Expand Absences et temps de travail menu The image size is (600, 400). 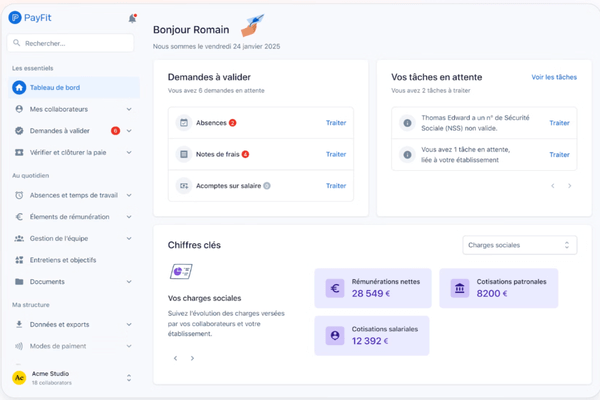click(129, 194)
